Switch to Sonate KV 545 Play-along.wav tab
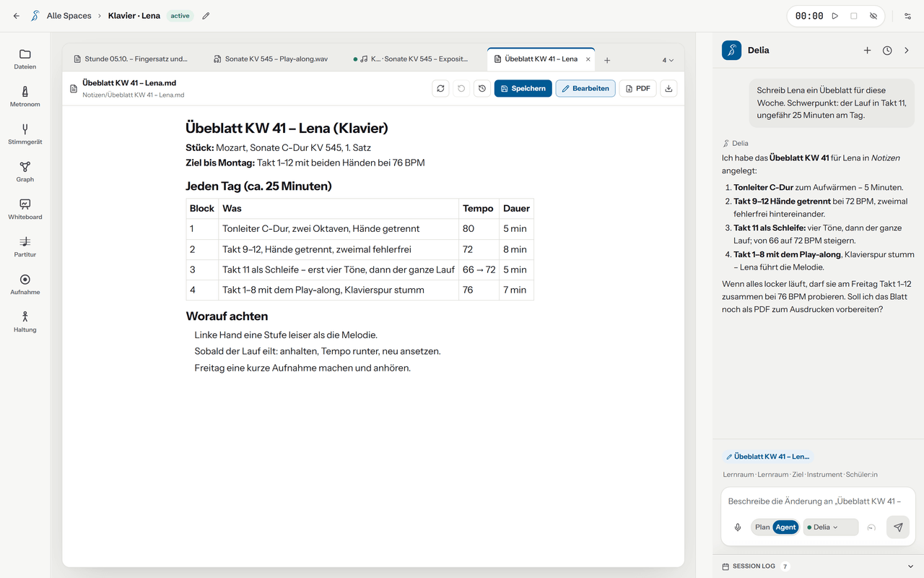924x578 pixels. 271,59
